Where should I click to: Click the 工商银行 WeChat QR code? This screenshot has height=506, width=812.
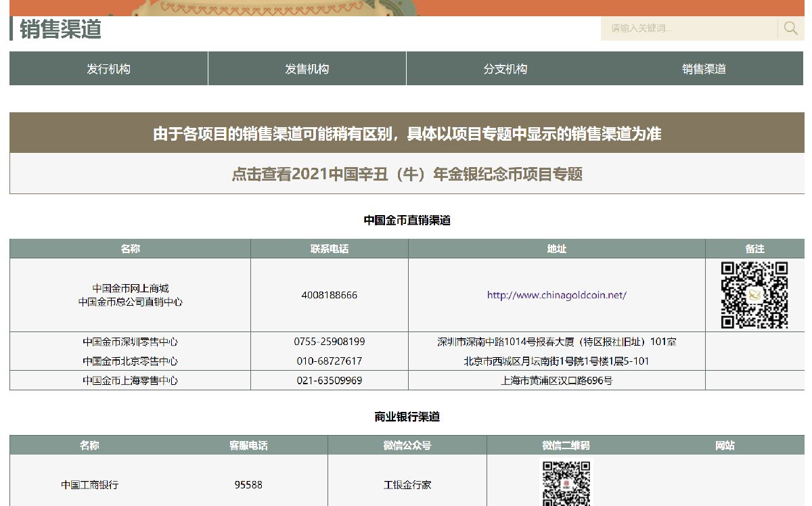pyautogui.click(x=565, y=483)
